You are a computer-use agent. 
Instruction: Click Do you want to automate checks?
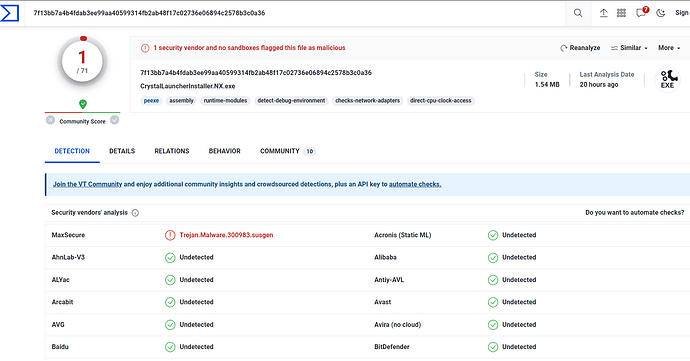point(635,213)
